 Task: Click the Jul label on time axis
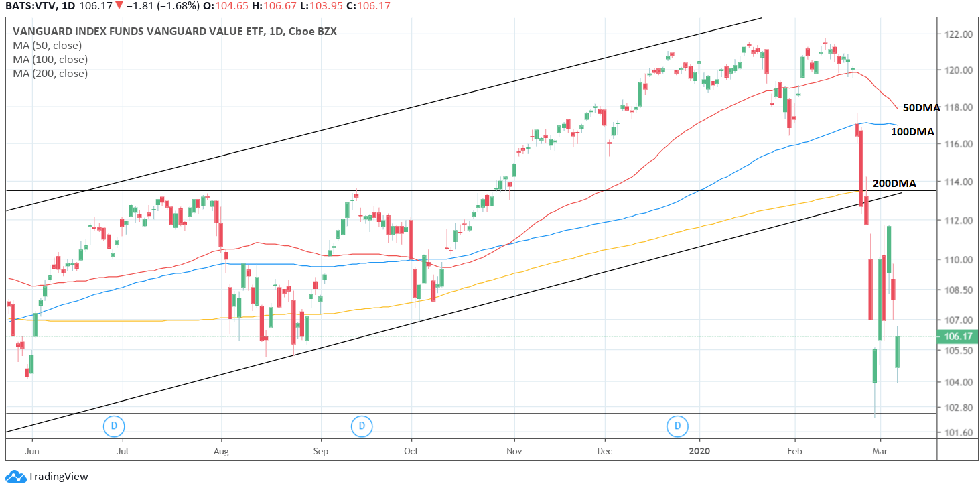pyautogui.click(x=123, y=452)
